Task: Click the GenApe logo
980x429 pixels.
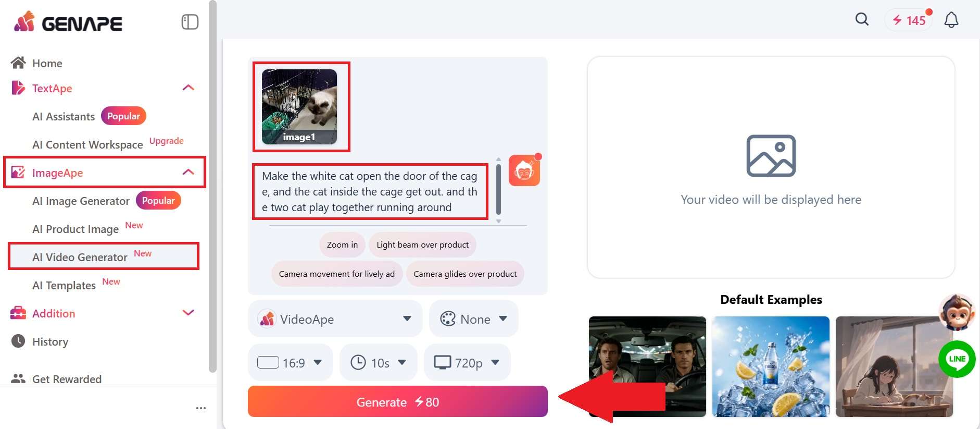Action: [x=68, y=22]
